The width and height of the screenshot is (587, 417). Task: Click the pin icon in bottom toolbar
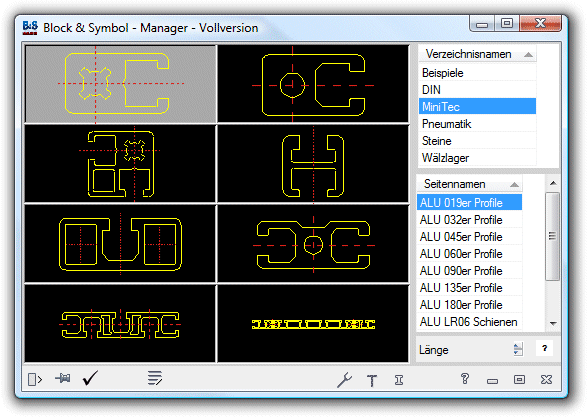63,378
